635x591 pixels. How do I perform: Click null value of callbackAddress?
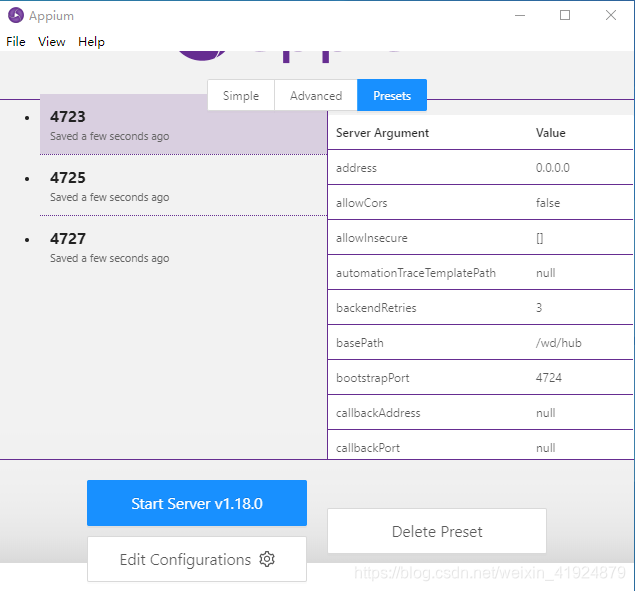(x=546, y=413)
